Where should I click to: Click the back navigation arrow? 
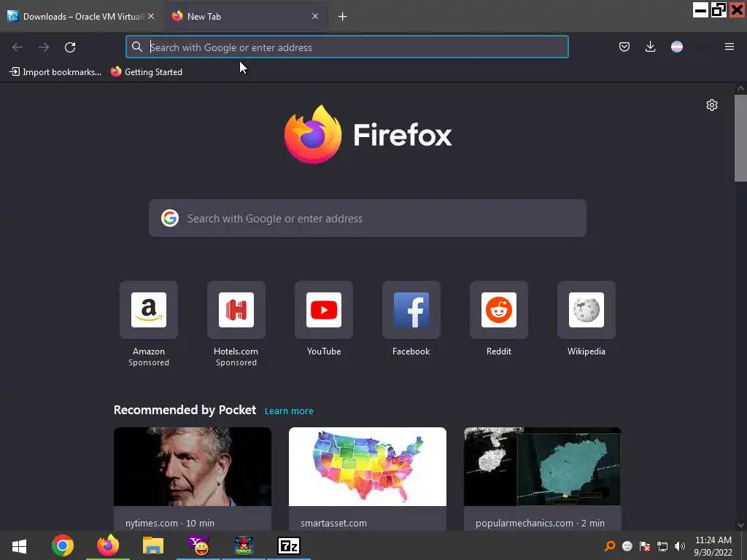[18, 47]
